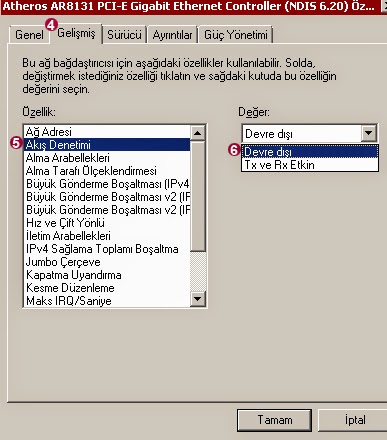Select Maks IRQ/Saniye property
Screen dimensions: 387x440
pos(107,301)
